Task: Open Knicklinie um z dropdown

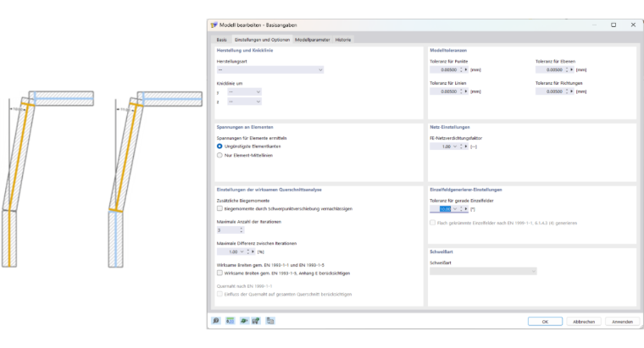Action: pos(244,102)
